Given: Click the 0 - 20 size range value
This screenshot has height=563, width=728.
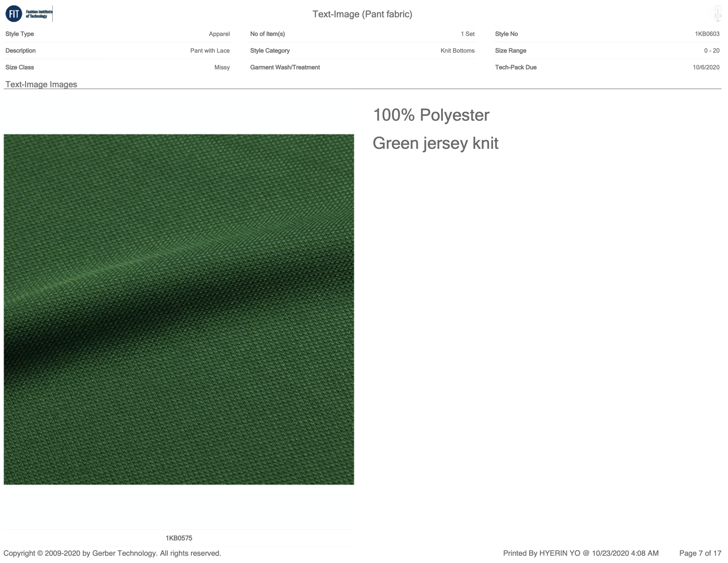Looking at the screenshot, I should [x=711, y=51].
